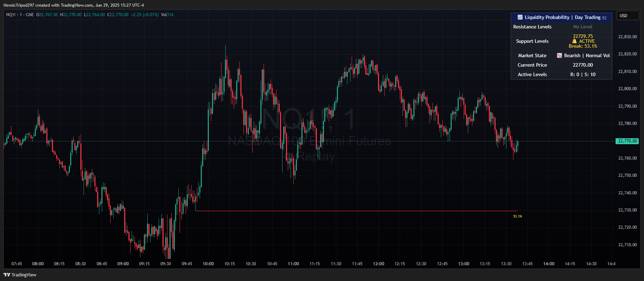Click the chart-up icon in Liquidity Probability header
This screenshot has width=644, height=281.
[520, 17]
